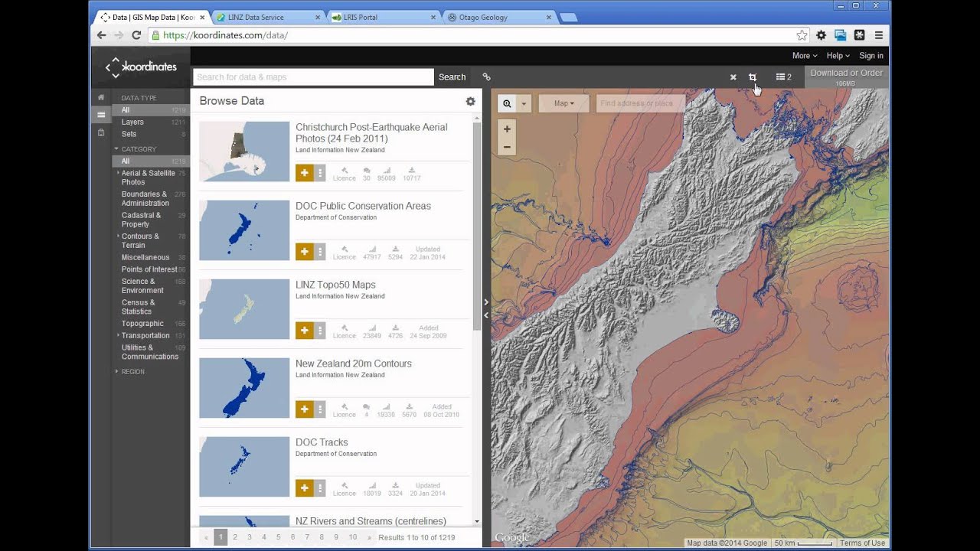This screenshot has height=551, width=980.
Task: Click Terms of Use on map
Action: coord(862,543)
